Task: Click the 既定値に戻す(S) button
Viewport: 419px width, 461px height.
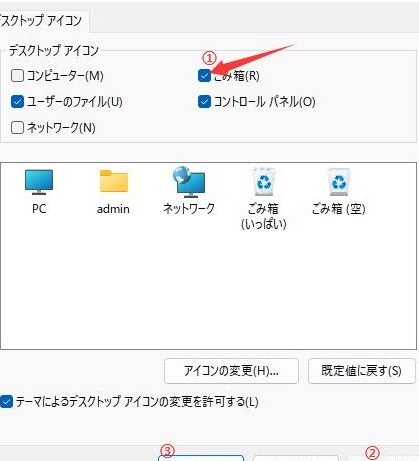Action: (x=362, y=371)
